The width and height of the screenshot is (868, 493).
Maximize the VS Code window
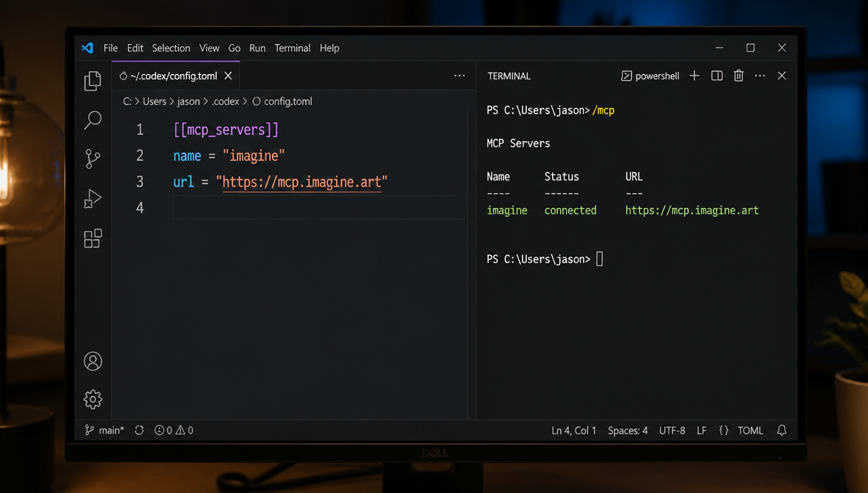750,48
